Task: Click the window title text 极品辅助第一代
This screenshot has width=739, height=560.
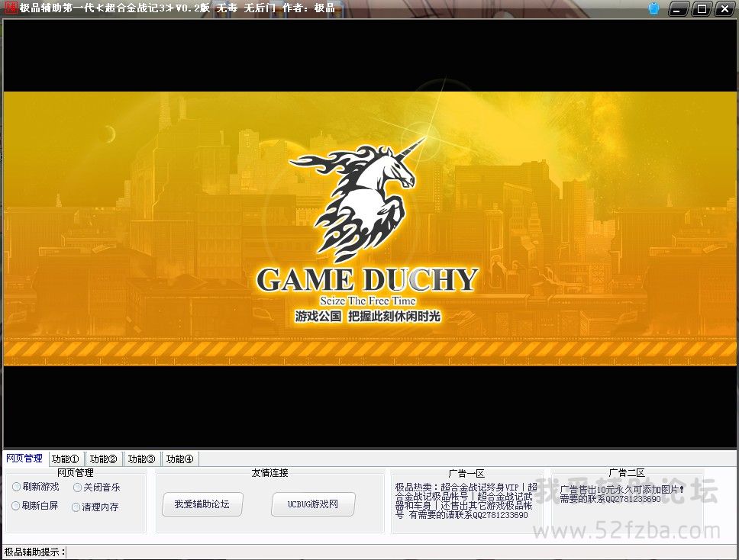Action: [x=57, y=8]
